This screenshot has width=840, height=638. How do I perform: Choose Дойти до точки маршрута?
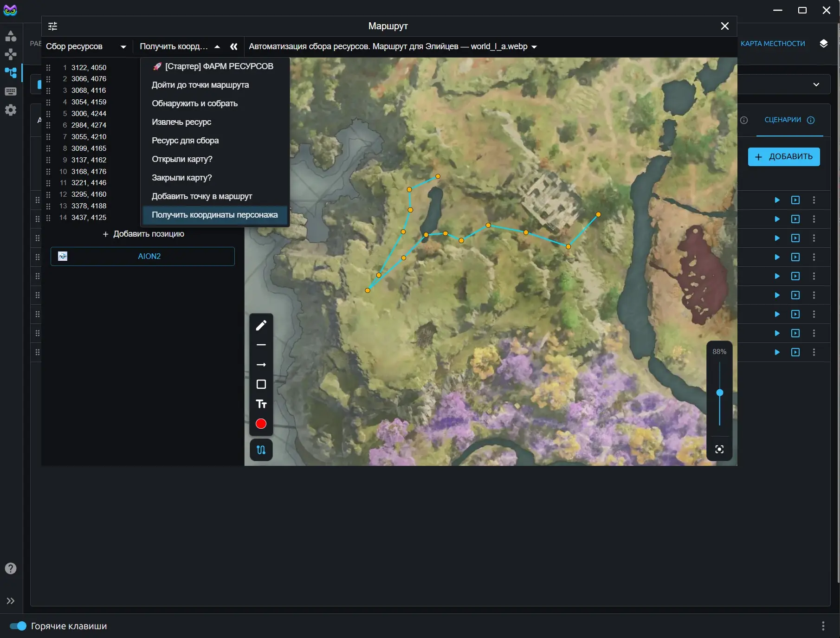pyautogui.click(x=215, y=85)
